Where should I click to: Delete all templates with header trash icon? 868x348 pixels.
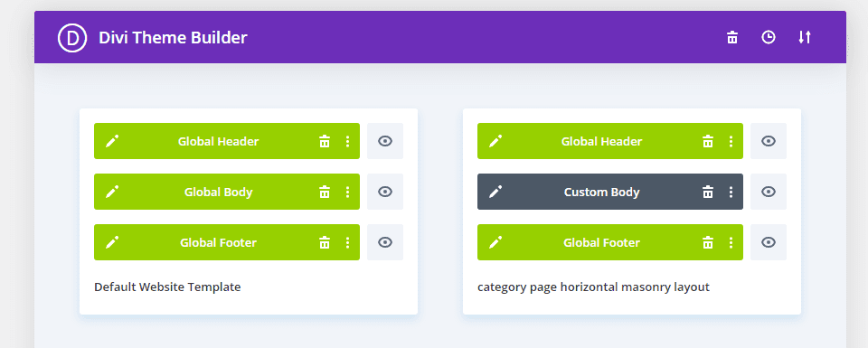tap(732, 38)
